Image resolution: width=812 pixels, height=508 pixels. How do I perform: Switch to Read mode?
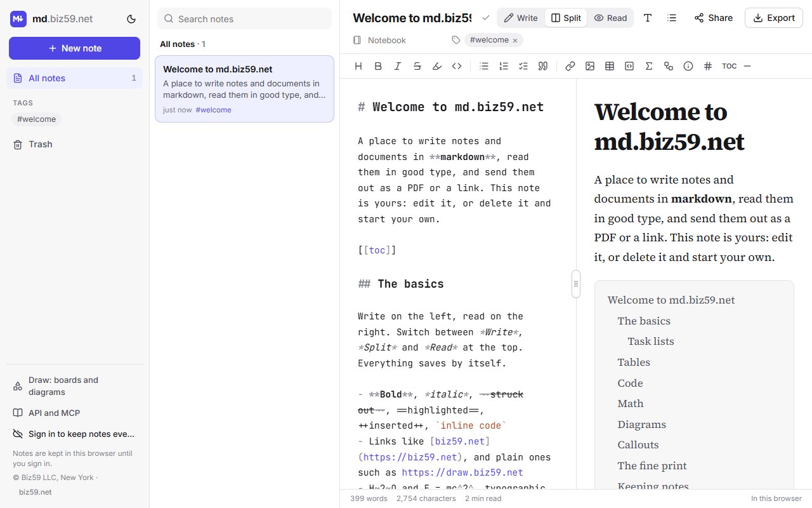pyautogui.click(x=610, y=18)
